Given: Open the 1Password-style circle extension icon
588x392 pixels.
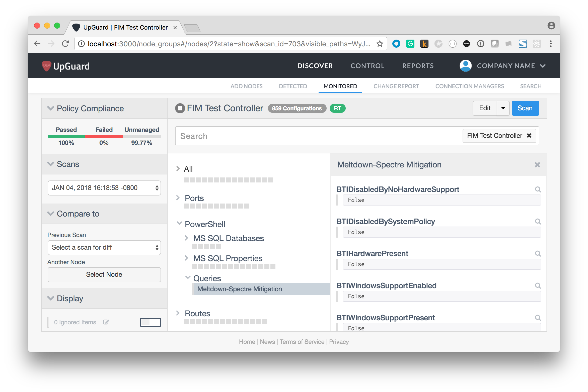Looking at the screenshot, I should [x=481, y=44].
